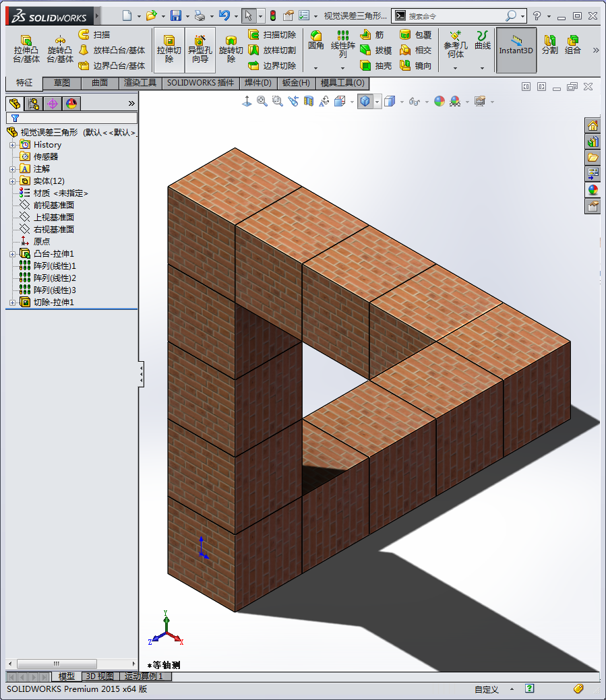Expand more panel tabs chevron
Viewport: 606px width, 700px height.
point(131,104)
